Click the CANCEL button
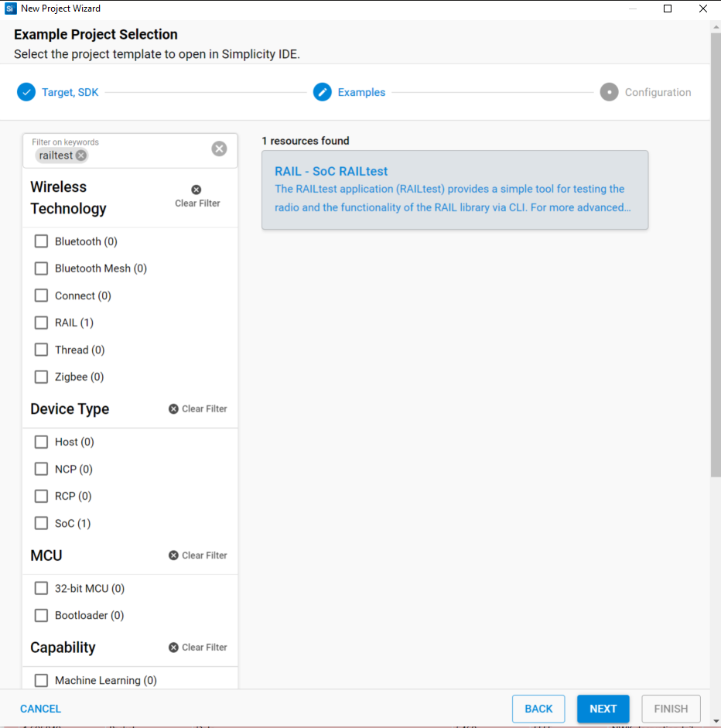Screen dimensions: 721x728 pyautogui.click(x=40, y=709)
